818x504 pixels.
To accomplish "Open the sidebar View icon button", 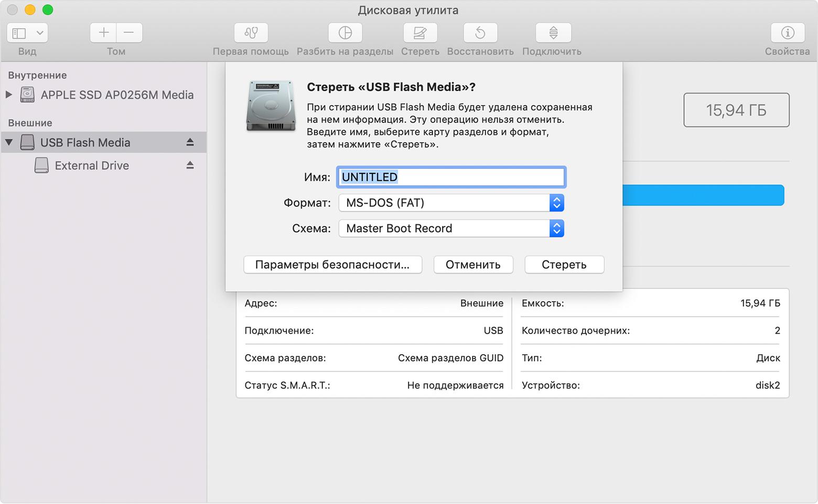I will click(x=19, y=33).
